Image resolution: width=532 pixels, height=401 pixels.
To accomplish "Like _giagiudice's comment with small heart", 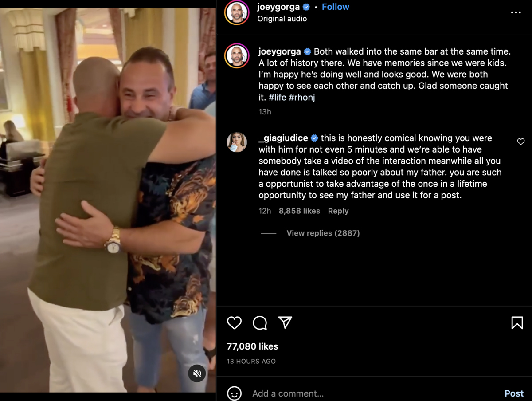I will tap(521, 142).
